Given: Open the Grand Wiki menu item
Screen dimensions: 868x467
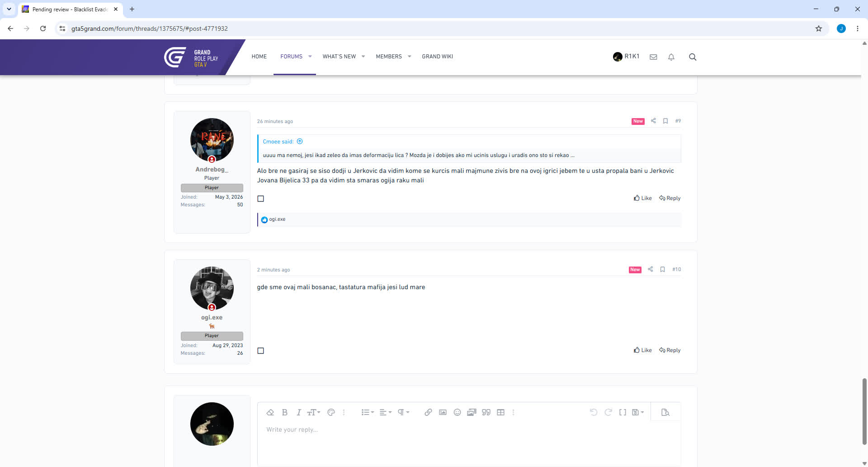Looking at the screenshot, I should pyautogui.click(x=437, y=57).
